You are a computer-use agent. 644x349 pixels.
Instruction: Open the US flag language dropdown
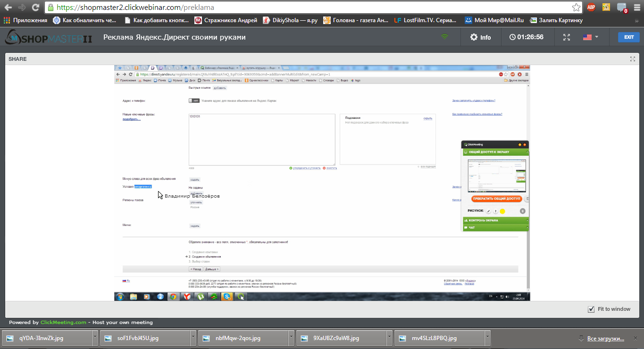(x=591, y=37)
